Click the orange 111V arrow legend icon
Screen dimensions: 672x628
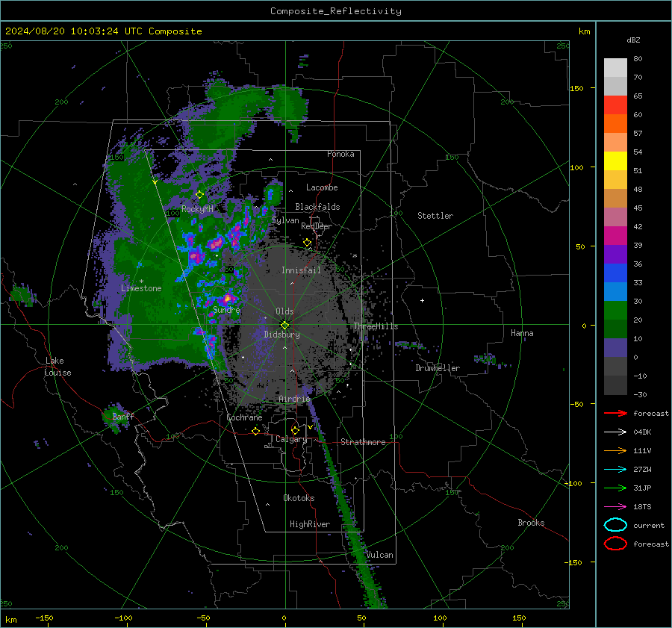pos(615,450)
